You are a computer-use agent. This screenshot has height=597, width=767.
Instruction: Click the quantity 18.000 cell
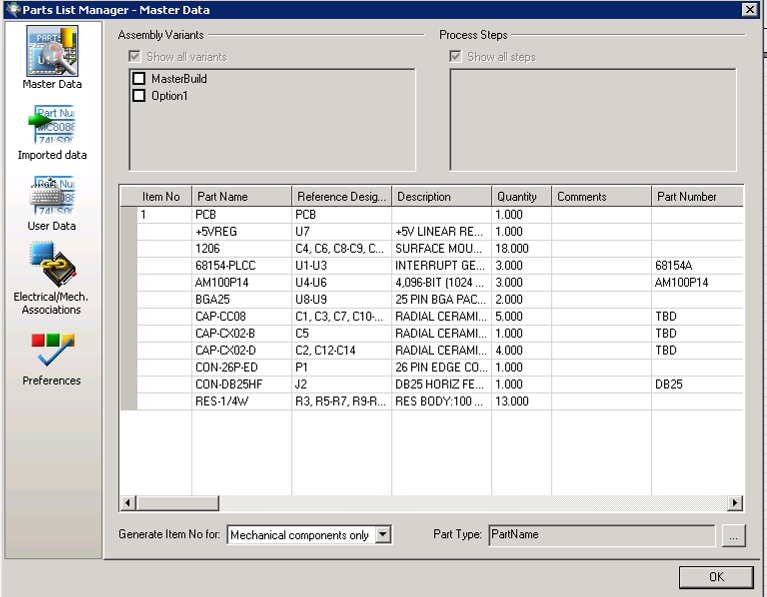click(x=521, y=249)
